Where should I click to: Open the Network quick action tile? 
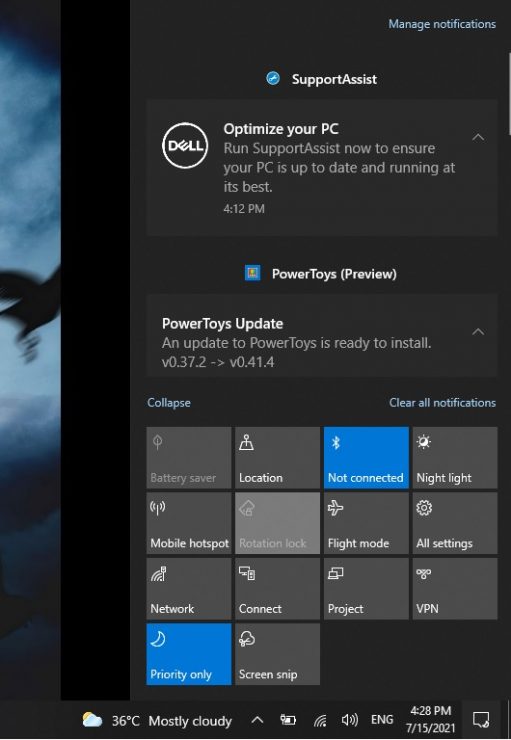[189, 589]
